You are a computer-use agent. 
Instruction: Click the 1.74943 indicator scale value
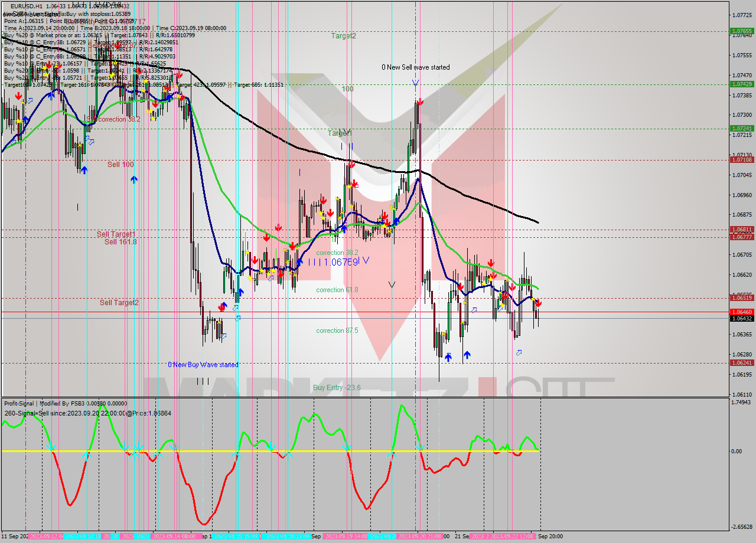(742, 402)
